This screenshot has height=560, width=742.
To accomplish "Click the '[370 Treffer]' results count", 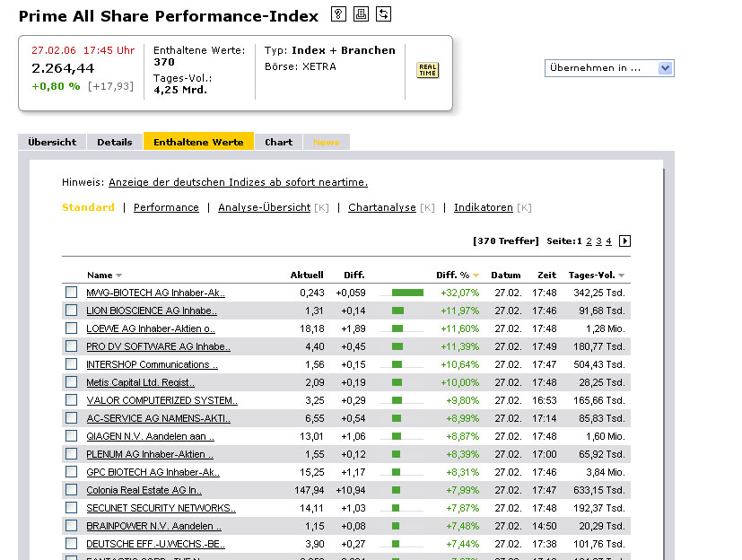I will click(506, 241).
